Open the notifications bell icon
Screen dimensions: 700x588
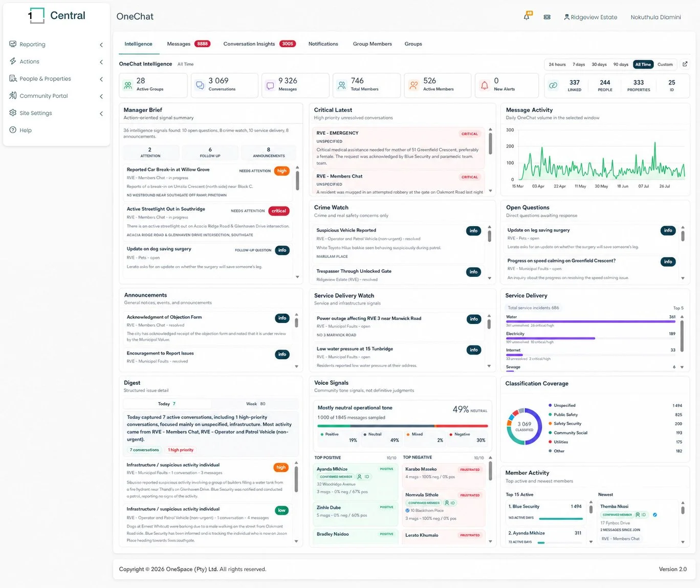[527, 17]
